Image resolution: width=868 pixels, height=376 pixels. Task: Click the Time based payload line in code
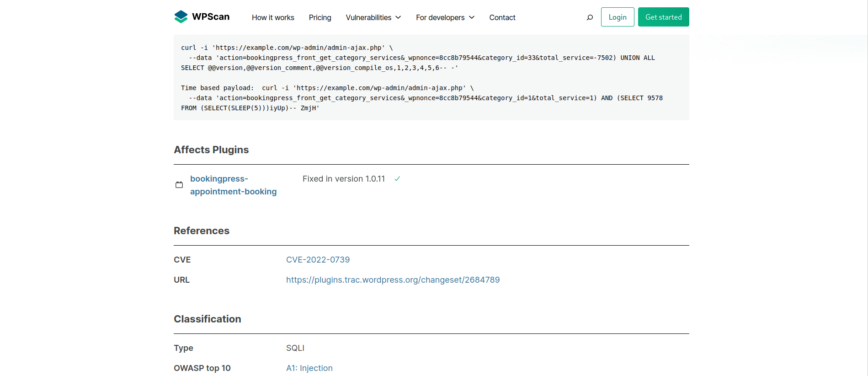pos(327,88)
